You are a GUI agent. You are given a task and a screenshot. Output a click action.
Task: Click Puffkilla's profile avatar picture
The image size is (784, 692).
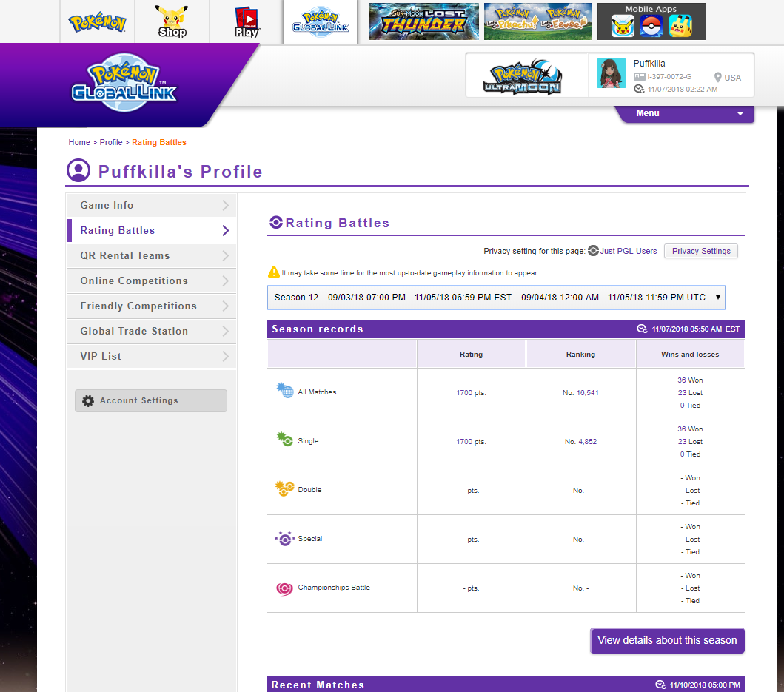(611, 73)
